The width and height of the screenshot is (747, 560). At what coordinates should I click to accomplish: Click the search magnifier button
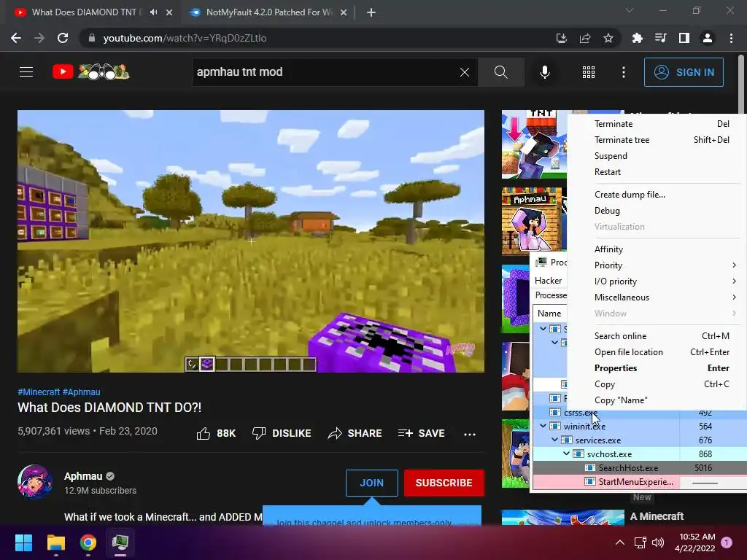500,72
